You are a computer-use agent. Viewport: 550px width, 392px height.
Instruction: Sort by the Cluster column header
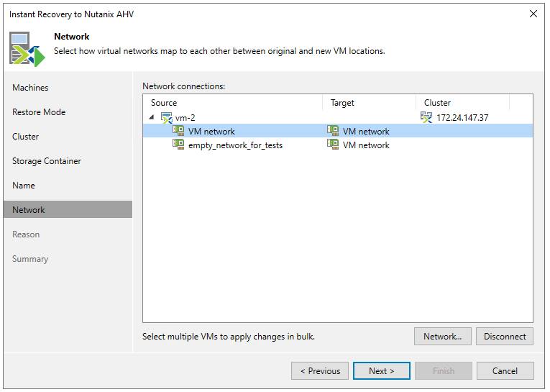(463, 103)
